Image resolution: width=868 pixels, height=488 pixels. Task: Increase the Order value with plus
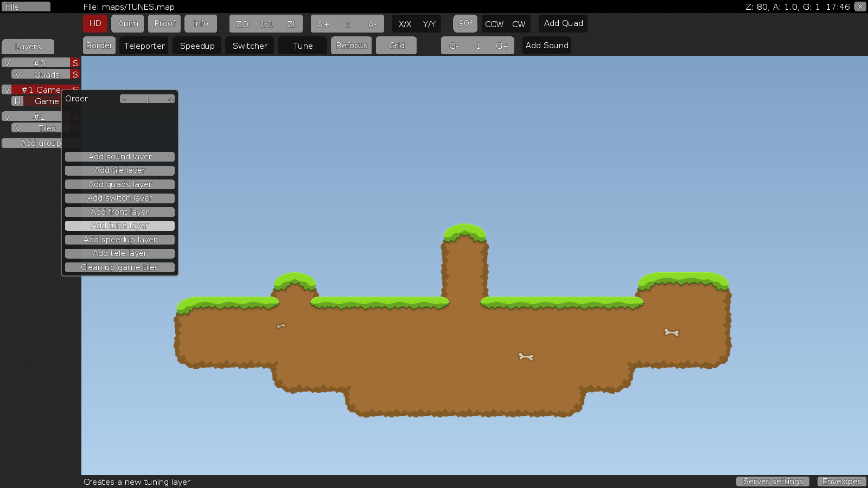click(170, 99)
